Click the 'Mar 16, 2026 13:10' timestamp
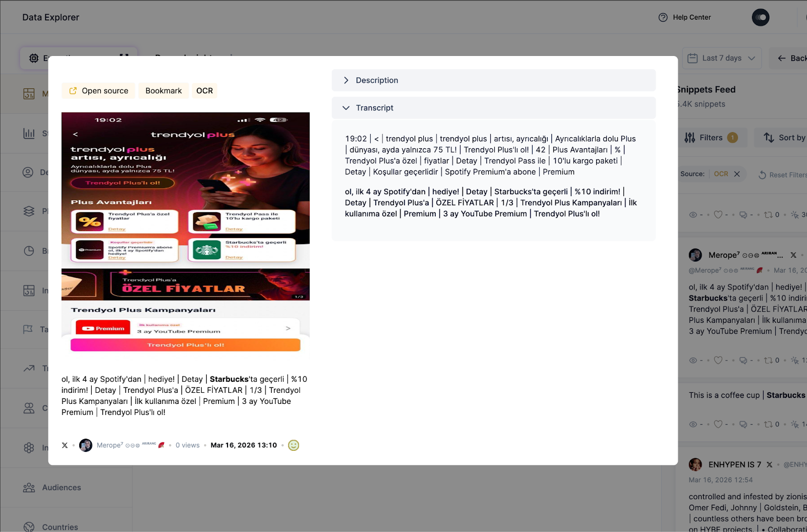 [x=244, y=445]
